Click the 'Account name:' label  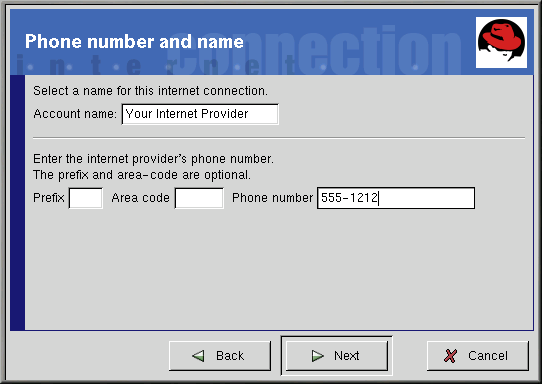[x=75, y=114]
